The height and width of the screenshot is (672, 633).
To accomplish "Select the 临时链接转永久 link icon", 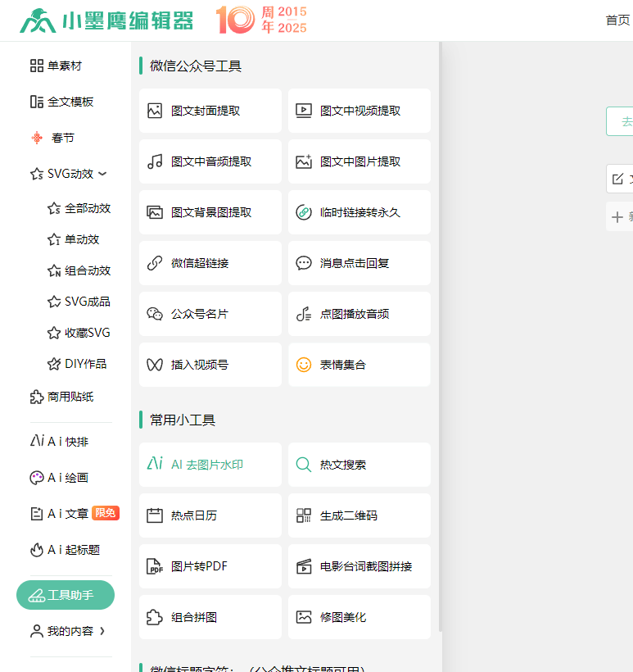I will click(x=304, y=212).
